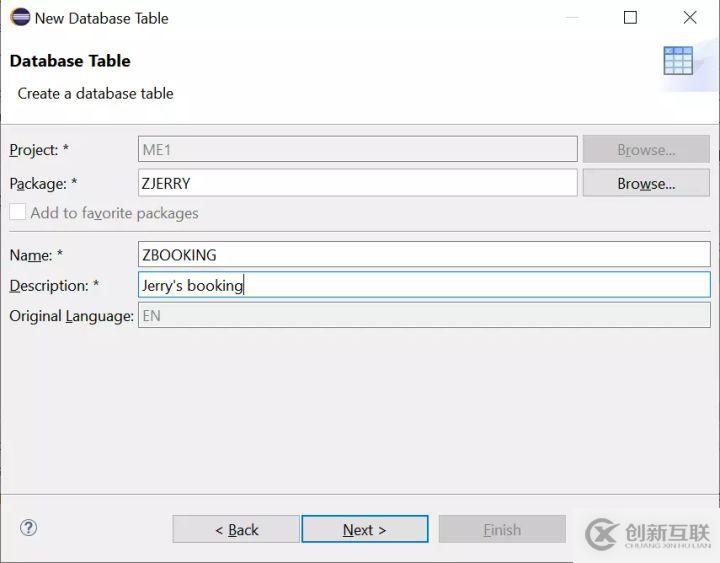This screenshot has width=720, height=563.
Task: Click the 'Original Language:' label
Action: [72, 316]
